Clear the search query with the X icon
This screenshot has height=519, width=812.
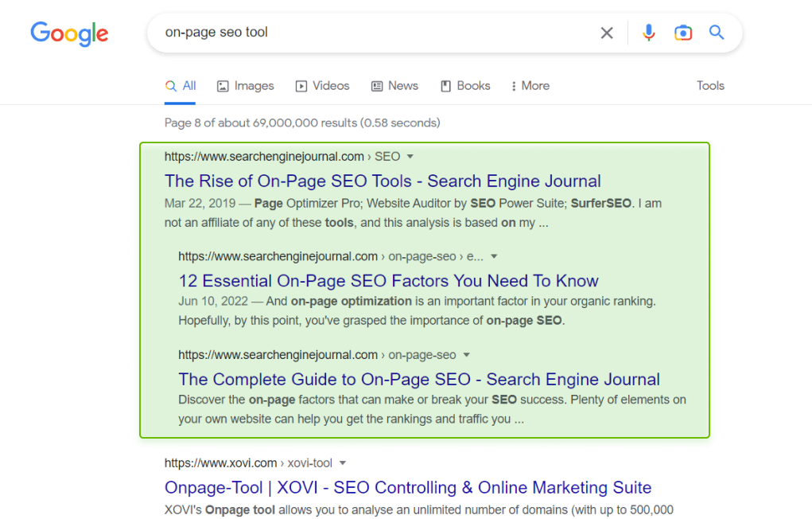(606, 33)
